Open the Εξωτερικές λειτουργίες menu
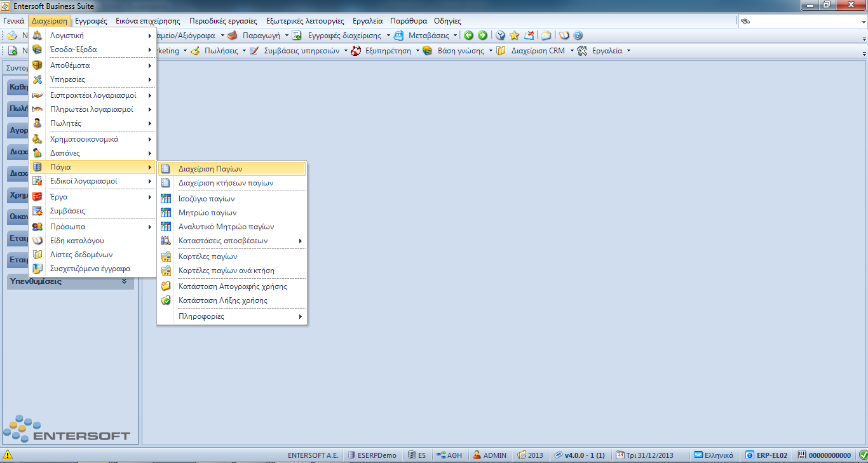The width and height of the screenshot is (868, 463). tap(306, 21)
